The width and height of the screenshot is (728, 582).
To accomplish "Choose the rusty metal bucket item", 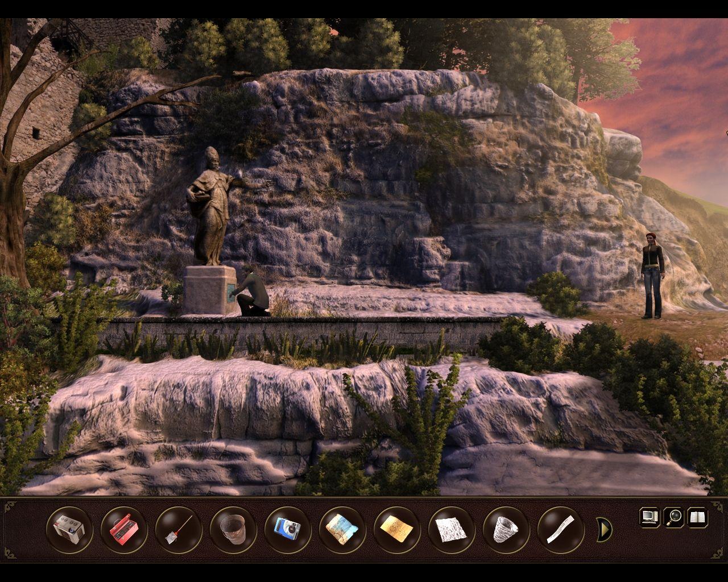I will [x=232, y=530].
